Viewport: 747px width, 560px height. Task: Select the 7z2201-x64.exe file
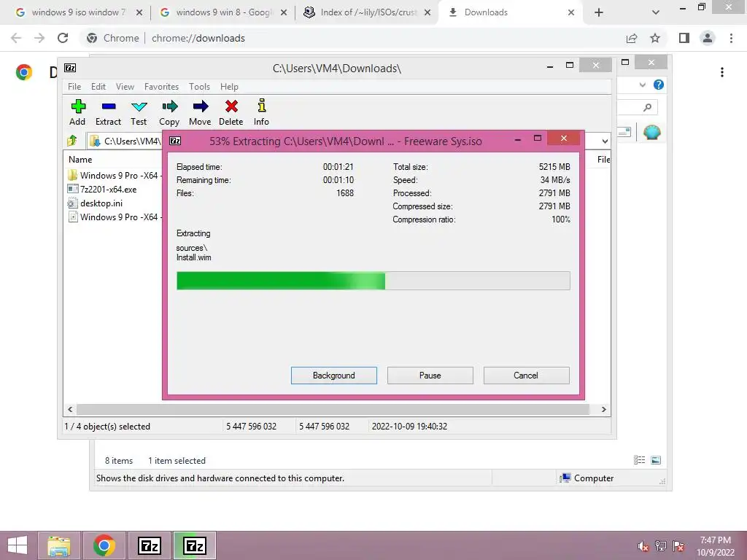click(102, 189)
